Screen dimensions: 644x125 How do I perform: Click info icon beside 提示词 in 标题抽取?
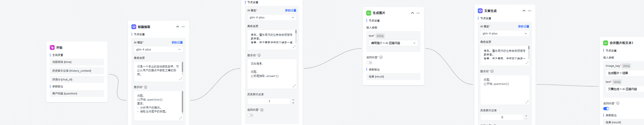coord(146,87)
